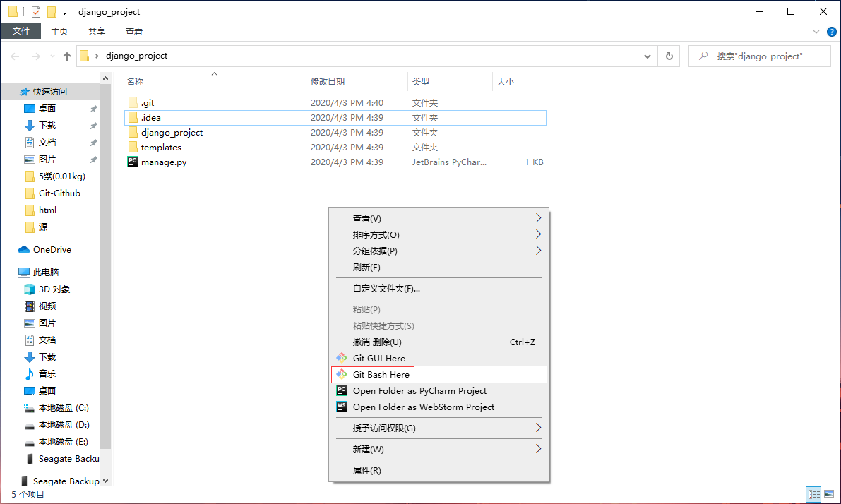Click the .git folder icon
Screen dimensions: 841x504
(x=133, y=102)
